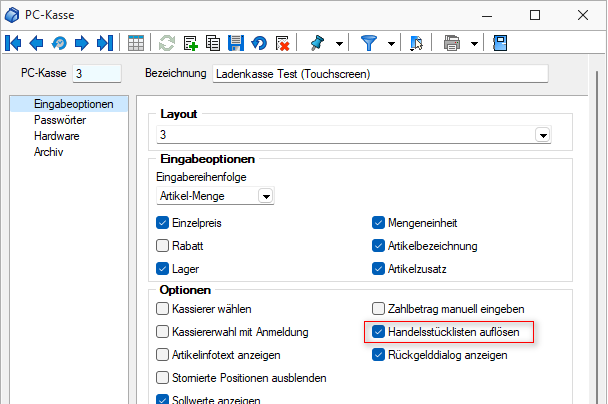Enable Kassierer wählen option
Screen dimensions: 608x404
point(162,309)
